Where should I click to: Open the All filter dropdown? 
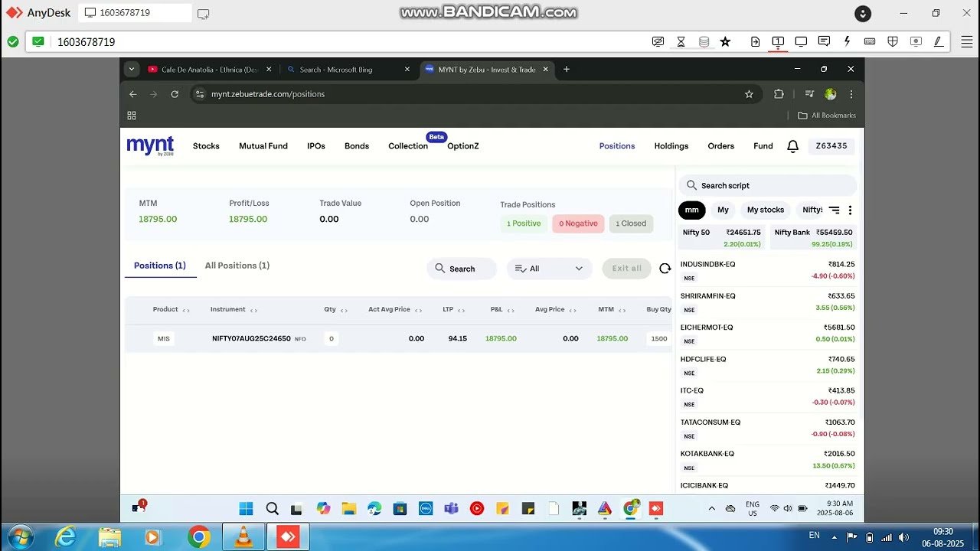click(x=549, y=269)
